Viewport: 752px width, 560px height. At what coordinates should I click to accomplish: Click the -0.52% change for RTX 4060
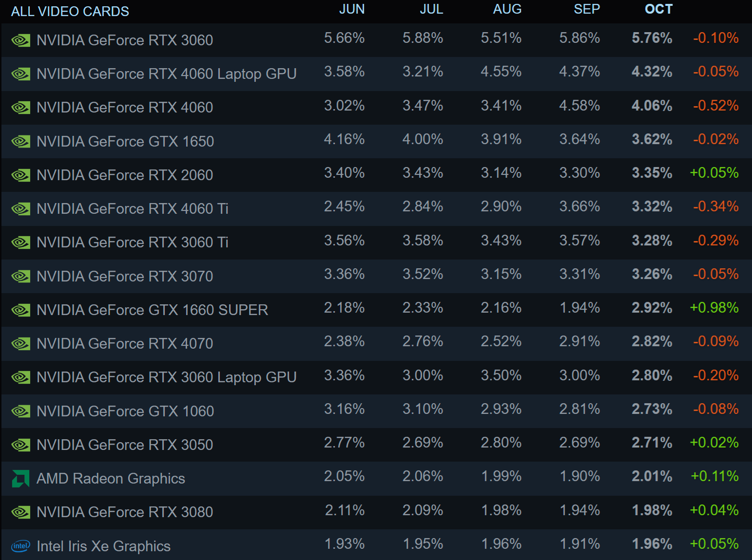click(715, 106)
